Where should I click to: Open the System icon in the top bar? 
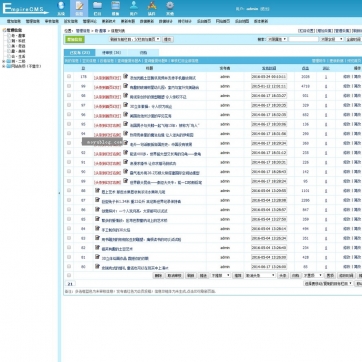tap(61, 8)
